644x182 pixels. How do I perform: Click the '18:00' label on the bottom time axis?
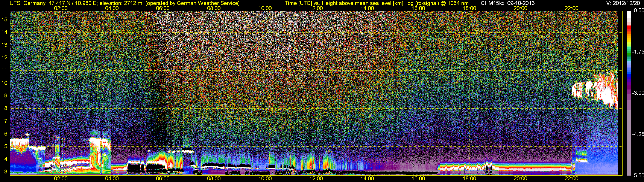coord(469,179)
